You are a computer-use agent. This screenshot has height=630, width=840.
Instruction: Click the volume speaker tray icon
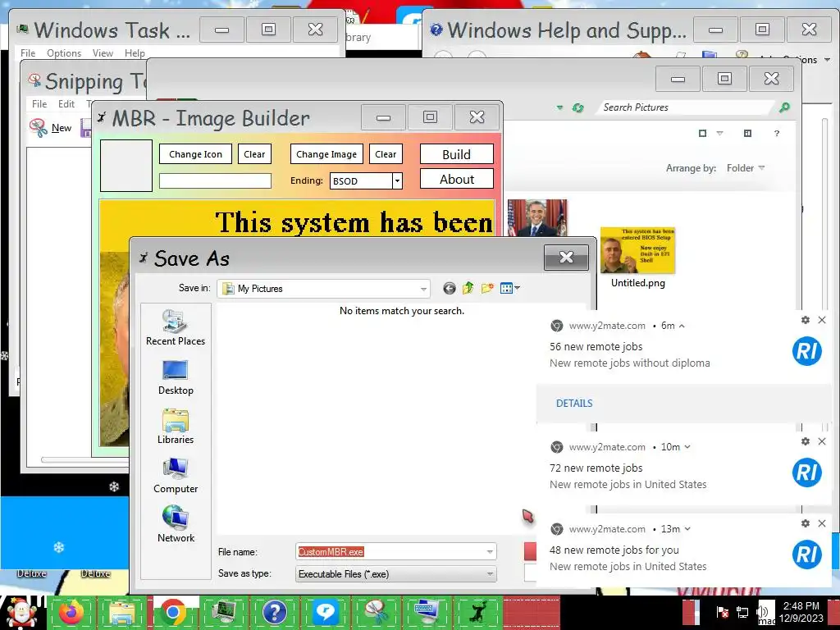(762, 611)
